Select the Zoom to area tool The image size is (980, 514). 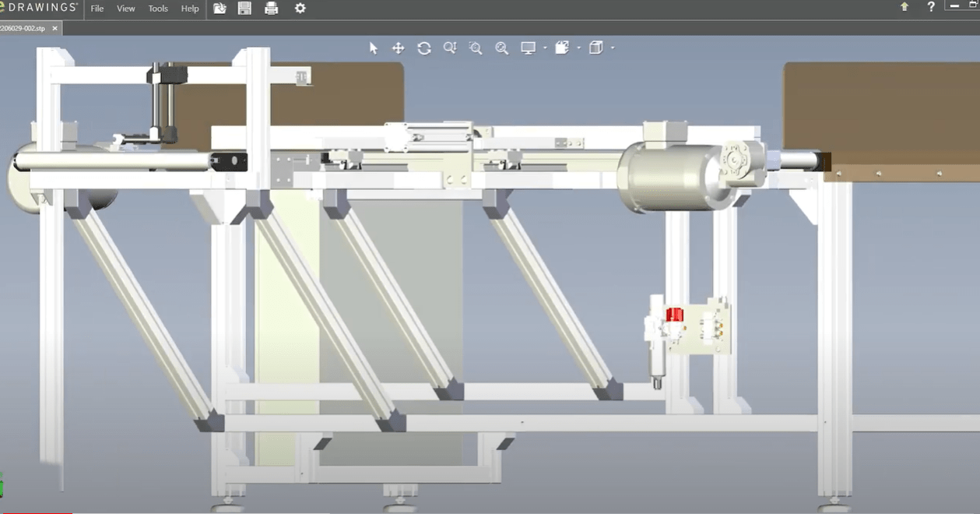(x=476, y=48)
